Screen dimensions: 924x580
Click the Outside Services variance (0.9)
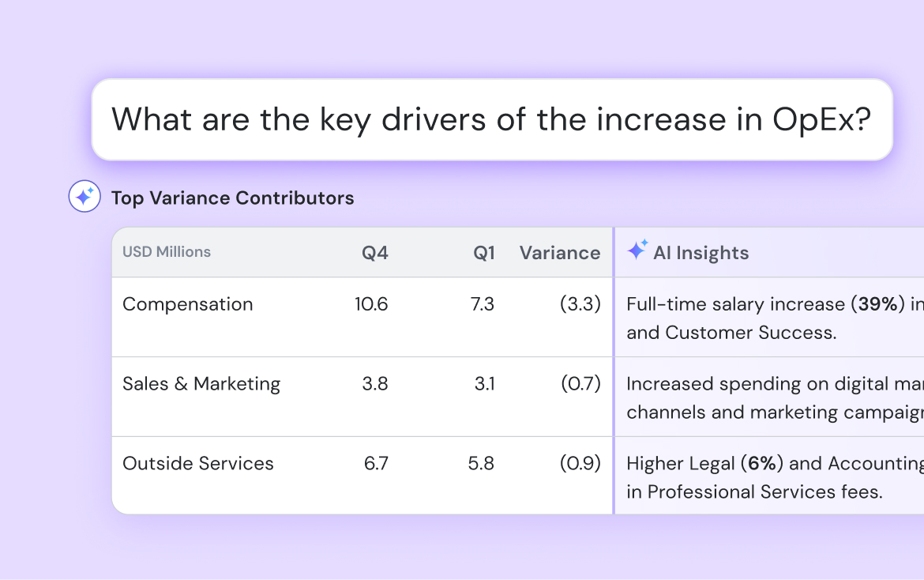580,464
